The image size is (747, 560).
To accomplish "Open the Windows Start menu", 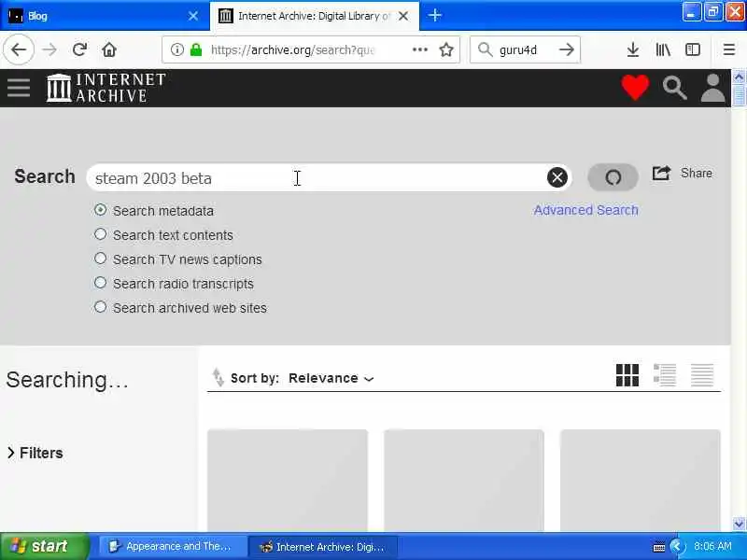I will click(x=44, y=546).
